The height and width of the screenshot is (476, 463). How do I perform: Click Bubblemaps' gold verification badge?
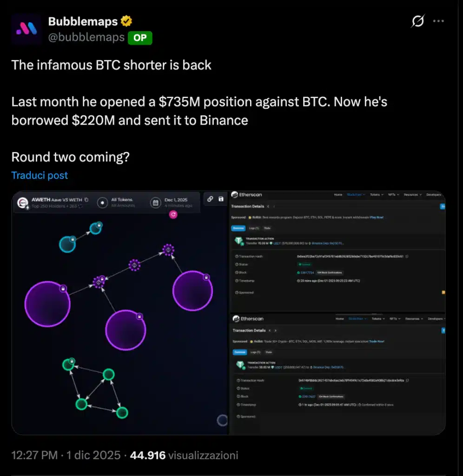click(x=126, y=21)
